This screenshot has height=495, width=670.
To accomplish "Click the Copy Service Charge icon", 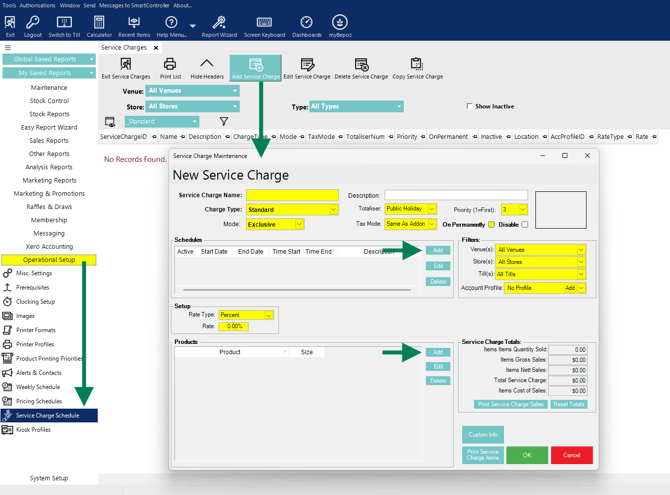I will (x=417, y=68).
